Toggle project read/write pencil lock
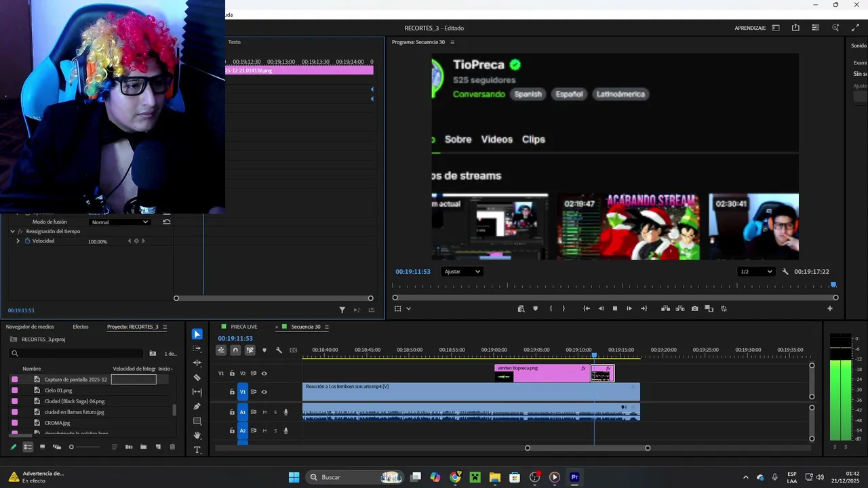868x488 pixels. [13, 447]
